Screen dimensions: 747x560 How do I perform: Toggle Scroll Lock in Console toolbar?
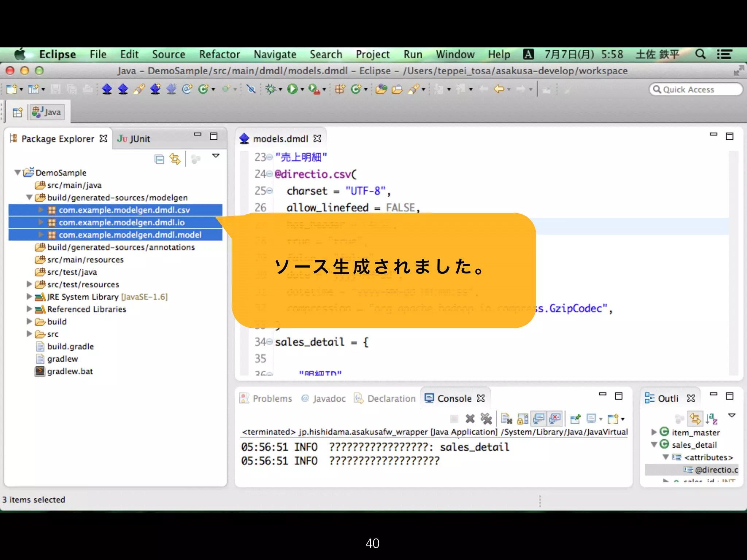(522, 419)
